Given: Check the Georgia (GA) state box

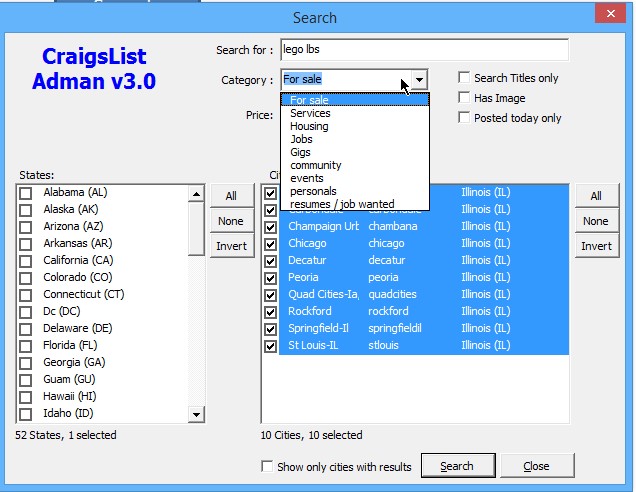Looking at the screenshot, I should [26, 363].
